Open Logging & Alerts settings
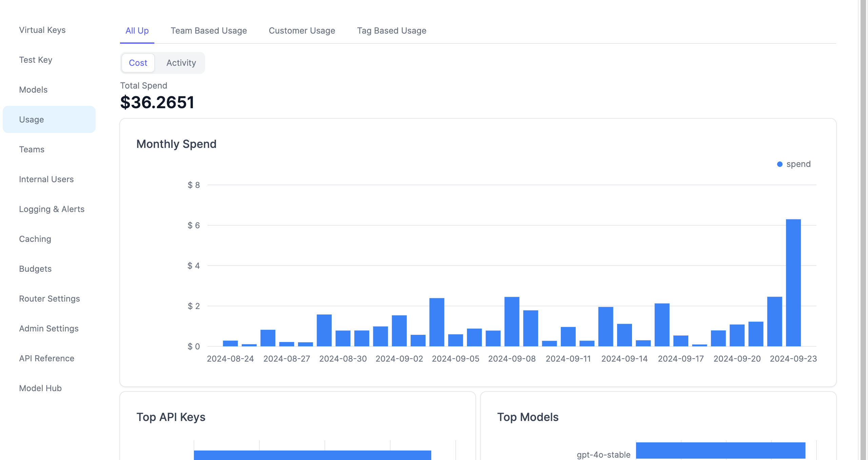This screenshot has width=868, height=460. click(x=52, y=209)
